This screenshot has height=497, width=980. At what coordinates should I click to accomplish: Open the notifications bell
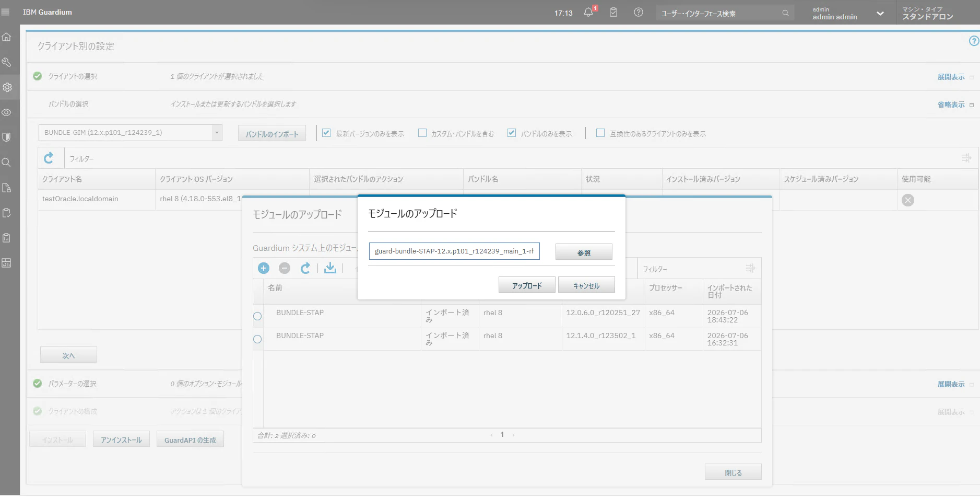pyautogui.click(x=588, y=13)
